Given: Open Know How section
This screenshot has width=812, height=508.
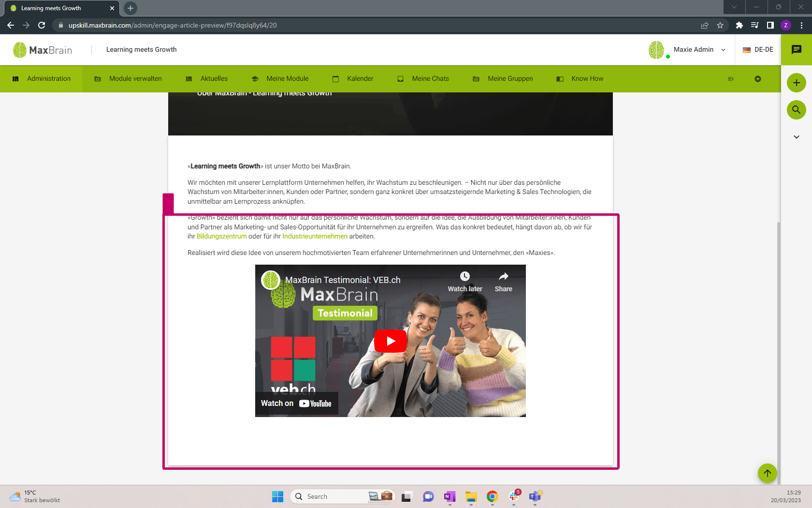Looking at the screenshot, I should click(x=580, y=78).
